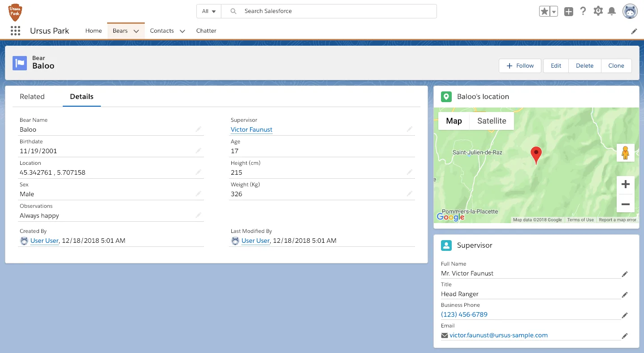Image resolution: width=644 pixels, height=353 pixels.
Task: Select the Details tab
Action: pos(82,96)
